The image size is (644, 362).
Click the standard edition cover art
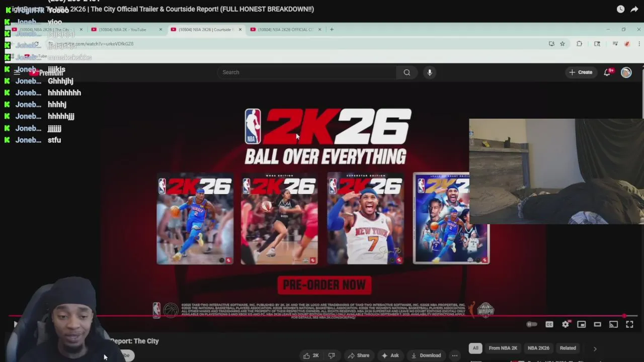(x=195, y=219)
